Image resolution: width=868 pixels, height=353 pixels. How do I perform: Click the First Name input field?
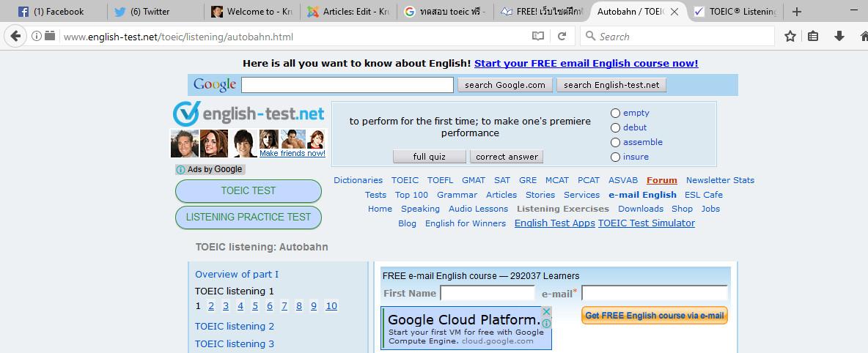[487, 294]
